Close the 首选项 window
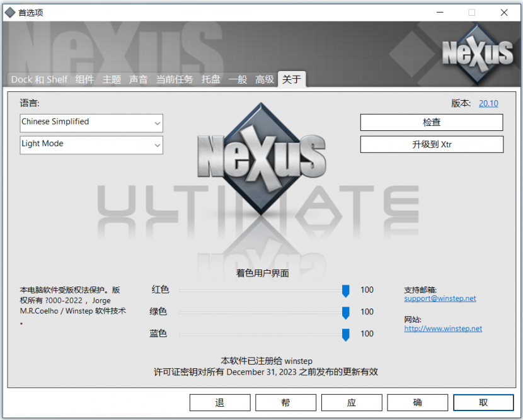523x420 pixels. click(504, 13)
